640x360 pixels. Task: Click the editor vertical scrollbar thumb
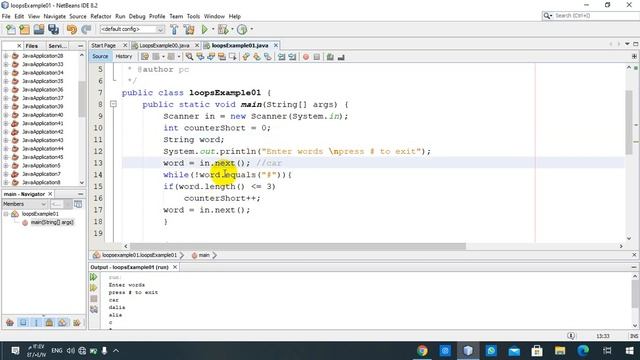629,122
